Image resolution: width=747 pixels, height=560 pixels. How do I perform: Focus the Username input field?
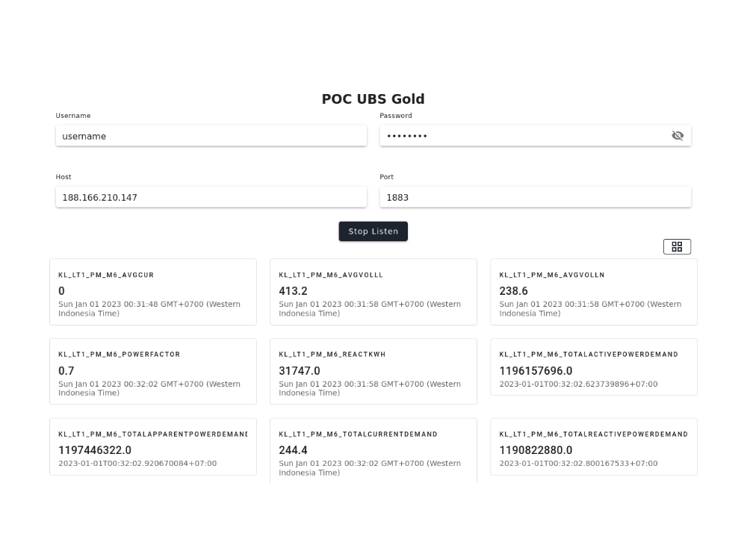pyautogui.click(x=211, y=136)
